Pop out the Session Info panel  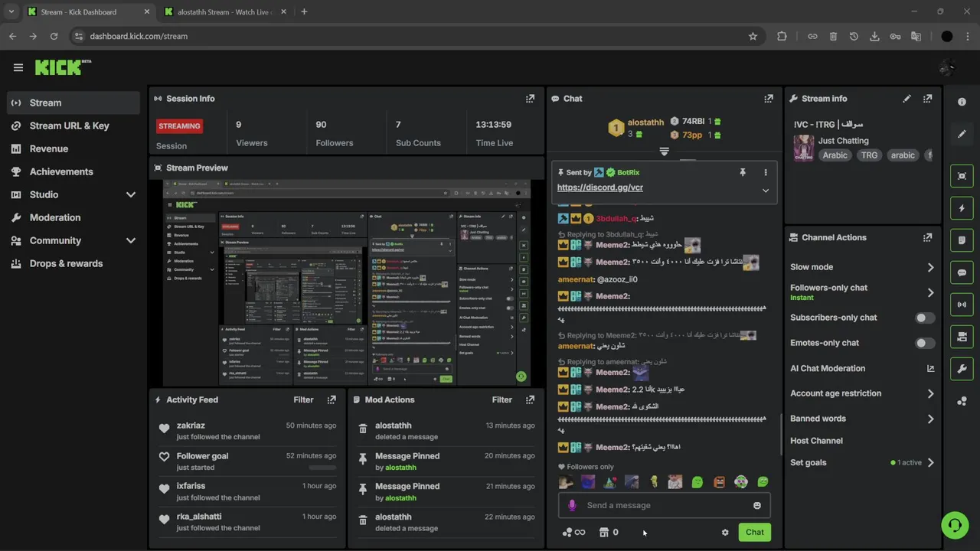[530, 99]
